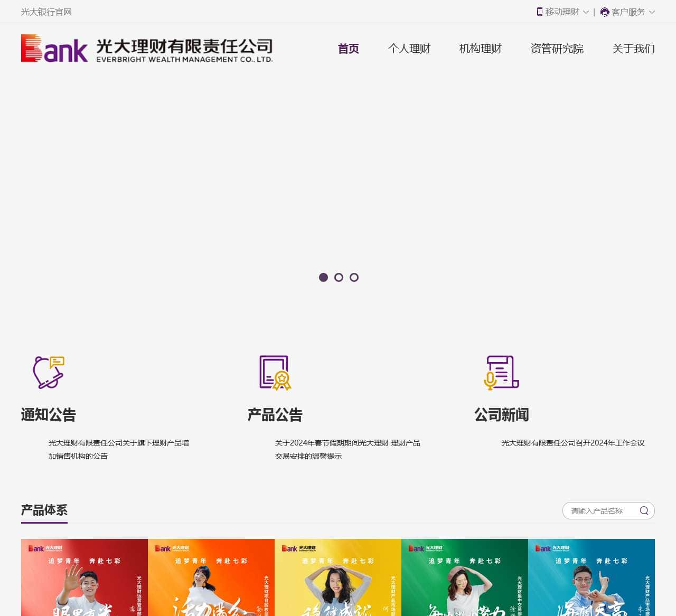Click the customer service headset icon
The height and width of the screenshot is (616, 676).
(x=605, y=12)
